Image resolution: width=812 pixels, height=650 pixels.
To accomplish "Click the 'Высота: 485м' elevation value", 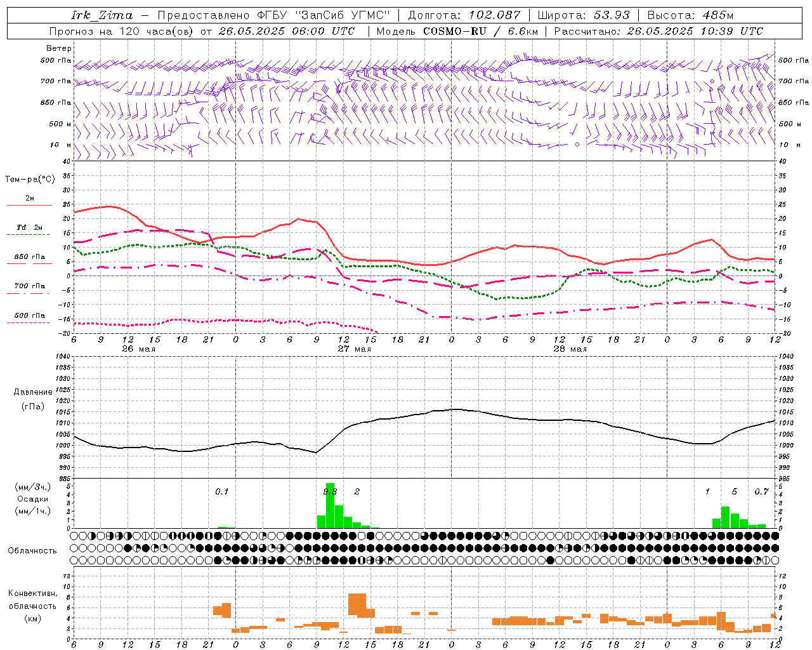I will click(690, 15).
